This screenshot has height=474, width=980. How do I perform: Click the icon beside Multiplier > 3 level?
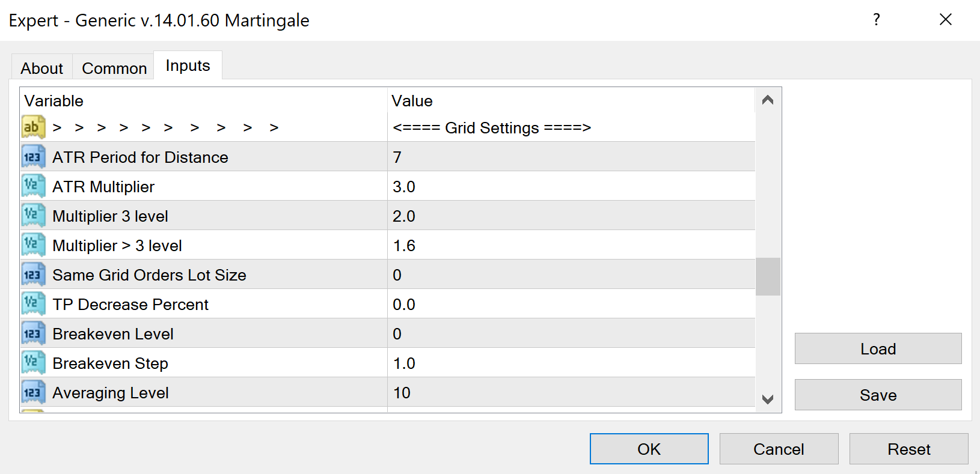coord(33,245)
